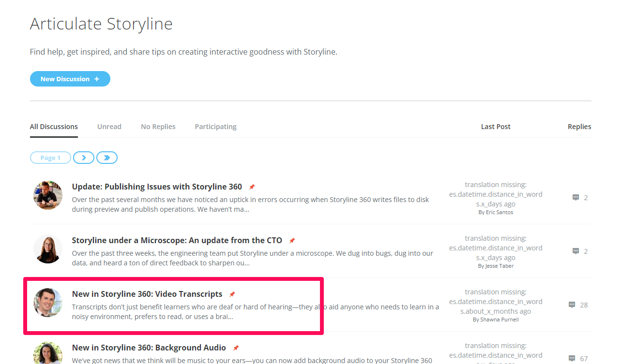
Task: Click replies bubble icon for Video Transcripts
Action: (x=572, y=305)
